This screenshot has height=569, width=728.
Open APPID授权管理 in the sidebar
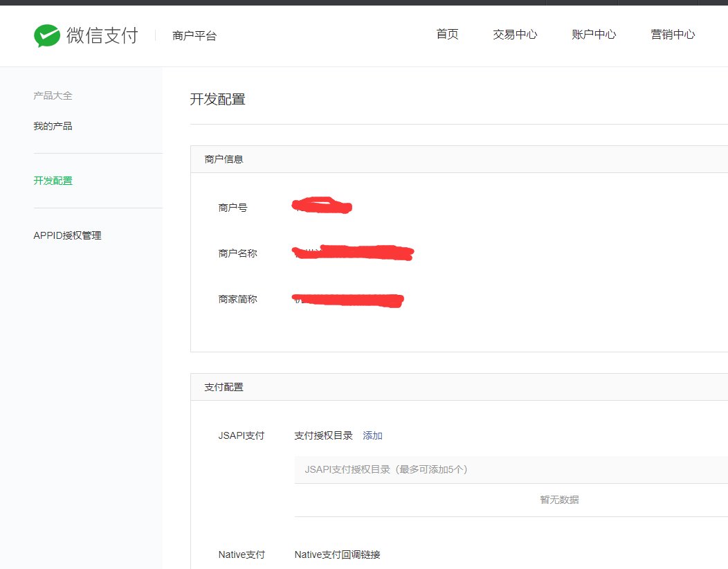pos(67,235)
